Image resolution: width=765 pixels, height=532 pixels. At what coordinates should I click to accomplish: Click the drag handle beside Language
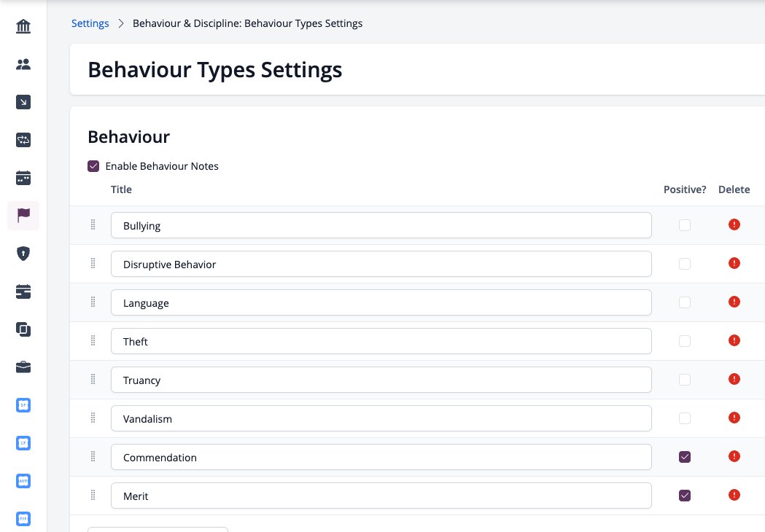click(93, 302)
